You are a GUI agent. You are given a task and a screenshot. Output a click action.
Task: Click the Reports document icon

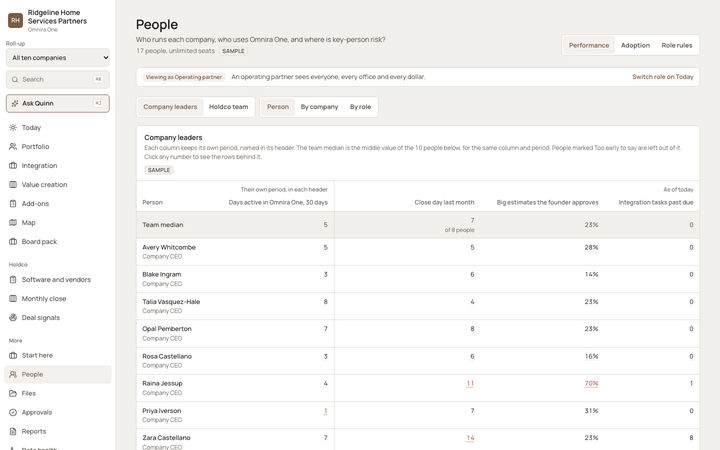(13, 432)
